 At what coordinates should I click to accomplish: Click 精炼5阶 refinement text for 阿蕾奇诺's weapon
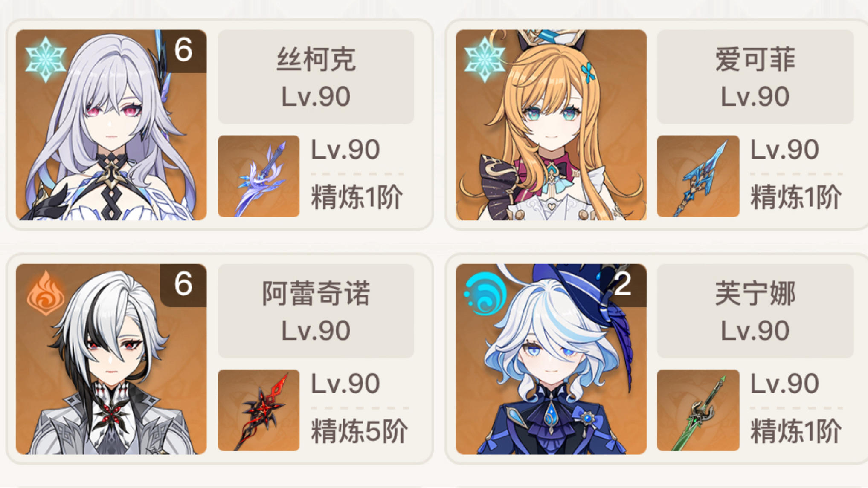tap(359, 431)
